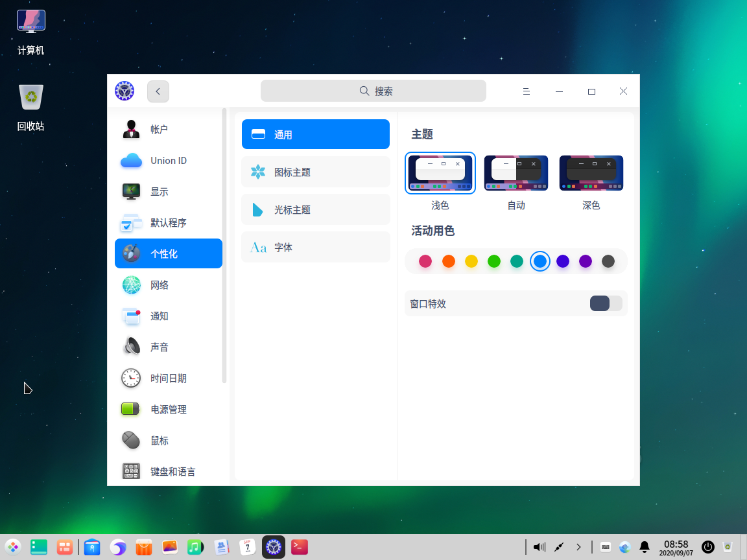Switch to the 字体 font page
The height and width of the screenshot is (560, 747).
pos(315,247)
